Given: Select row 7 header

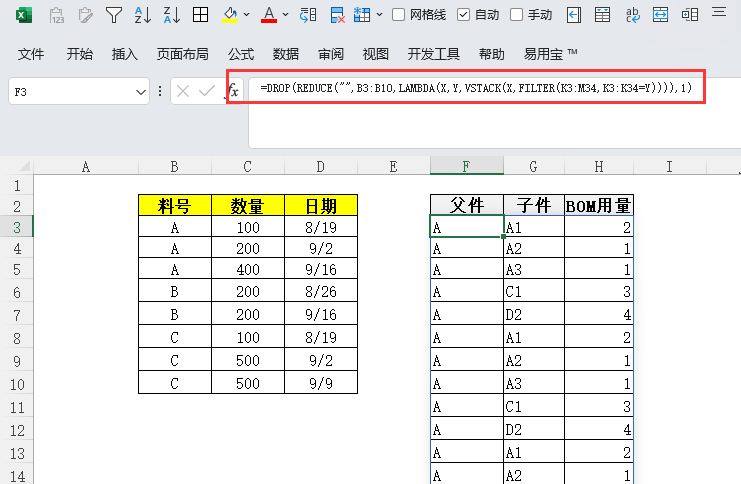Looking at the screenshot, I should 17,315.
